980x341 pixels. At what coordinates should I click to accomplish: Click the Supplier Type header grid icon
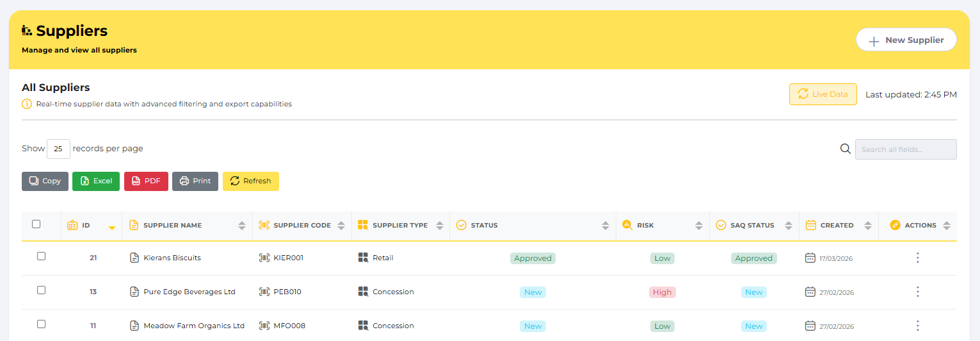(363, 225)
